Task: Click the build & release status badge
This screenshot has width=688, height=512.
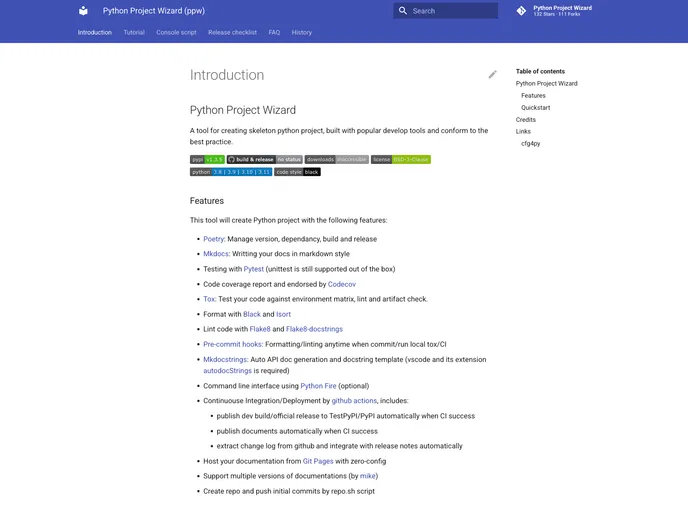Action: [x=265, y=159]
